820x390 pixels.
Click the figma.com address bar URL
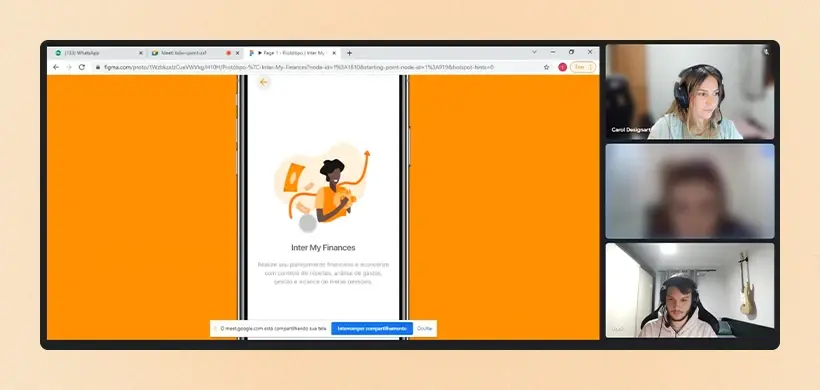(x=299, y=67)
